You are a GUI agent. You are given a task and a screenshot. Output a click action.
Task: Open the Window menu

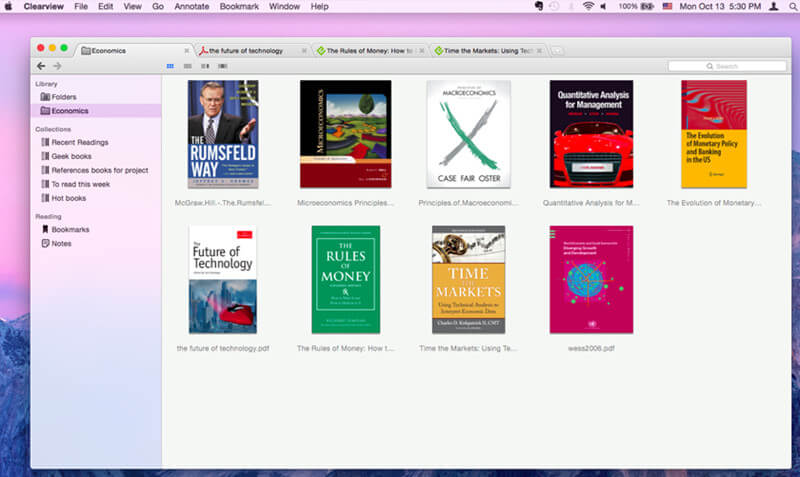pos(285,7)
